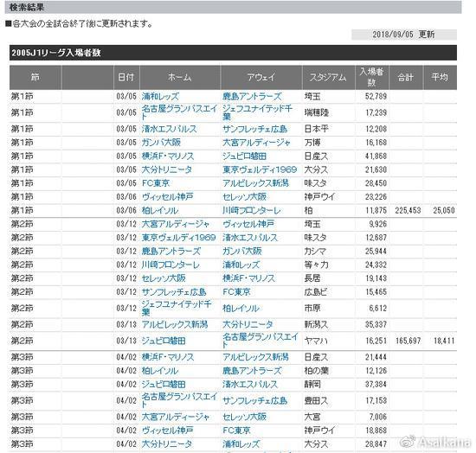Viewport: 476px width, 453px height.
Task: Open home team FC東京 in 28,450 row
Action: pyautogui.click(x=156, y=183)
